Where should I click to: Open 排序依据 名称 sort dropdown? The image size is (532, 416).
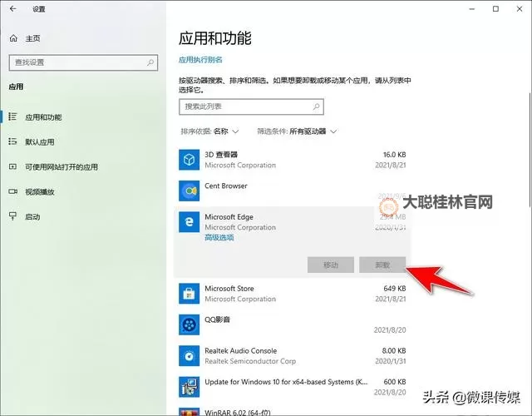point(209,131)
